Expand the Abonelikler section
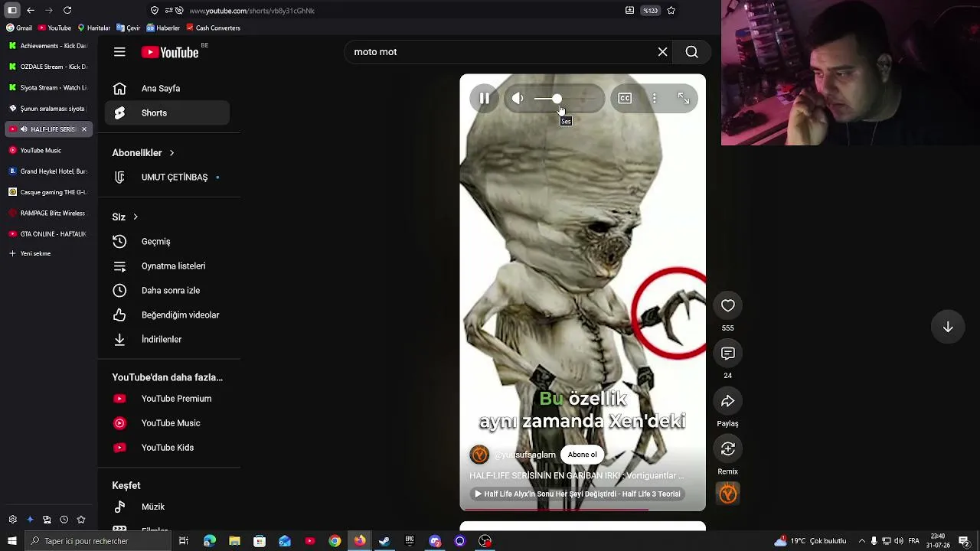 [x=143, y=153]
